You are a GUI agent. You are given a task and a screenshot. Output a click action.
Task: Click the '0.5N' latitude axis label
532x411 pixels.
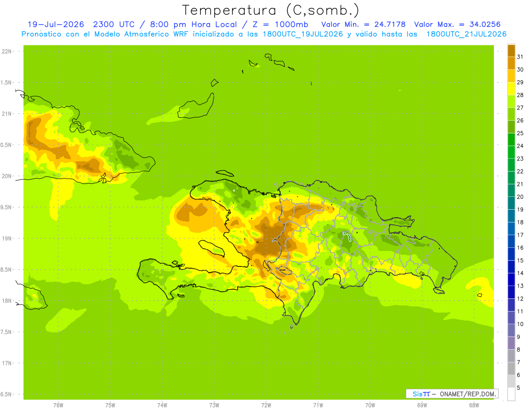tap(7, 145)
